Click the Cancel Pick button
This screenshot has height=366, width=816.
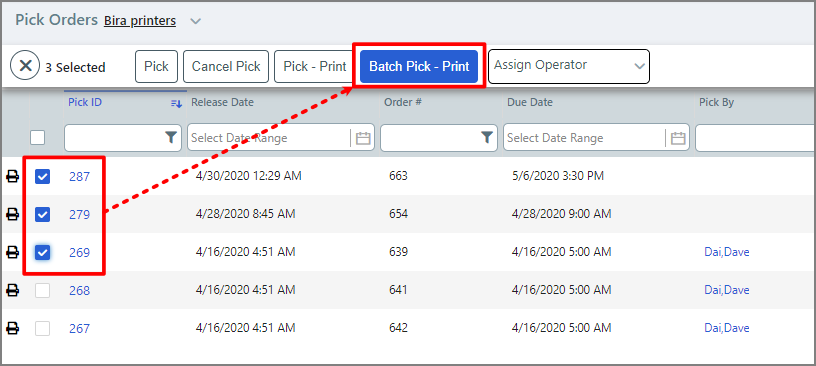click(x=226, y=66)
